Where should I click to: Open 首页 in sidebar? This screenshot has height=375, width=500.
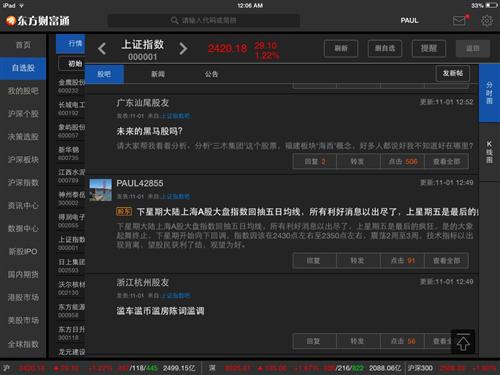tap(23, 45)
